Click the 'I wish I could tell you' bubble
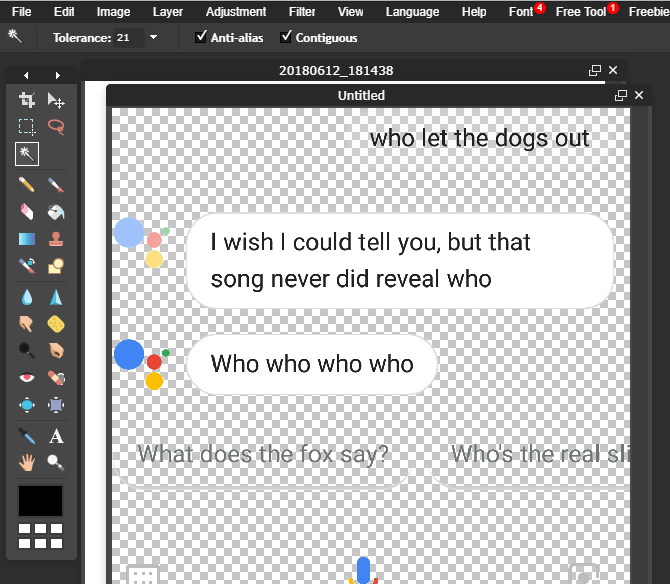Screen dimensions: 670x584 (400, 261)
